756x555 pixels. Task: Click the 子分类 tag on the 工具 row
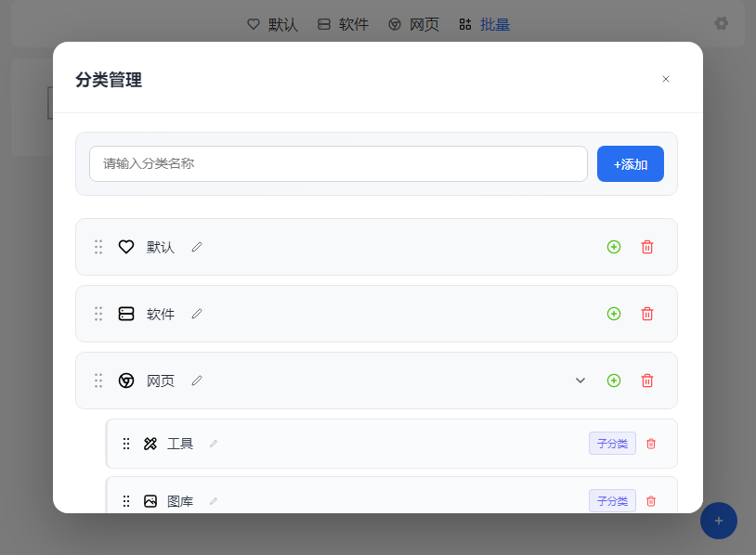click(x=612, y=444)
